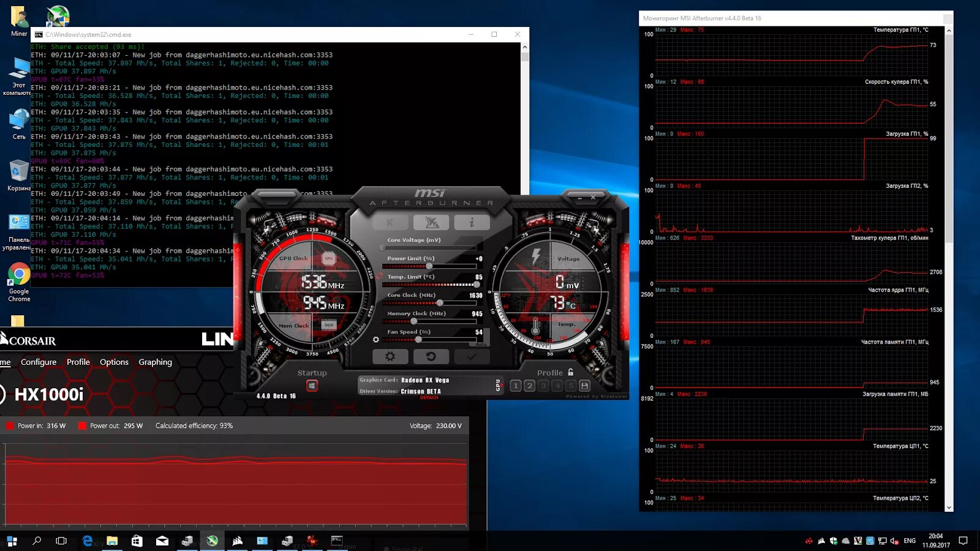Viewport: 980px width, 551px height.
Task: Open Mail app from taskbar
Action: (162, 541)
